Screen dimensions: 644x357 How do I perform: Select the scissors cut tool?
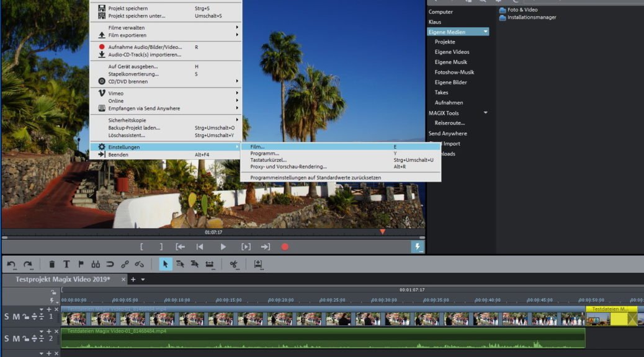tap(234, 264)
